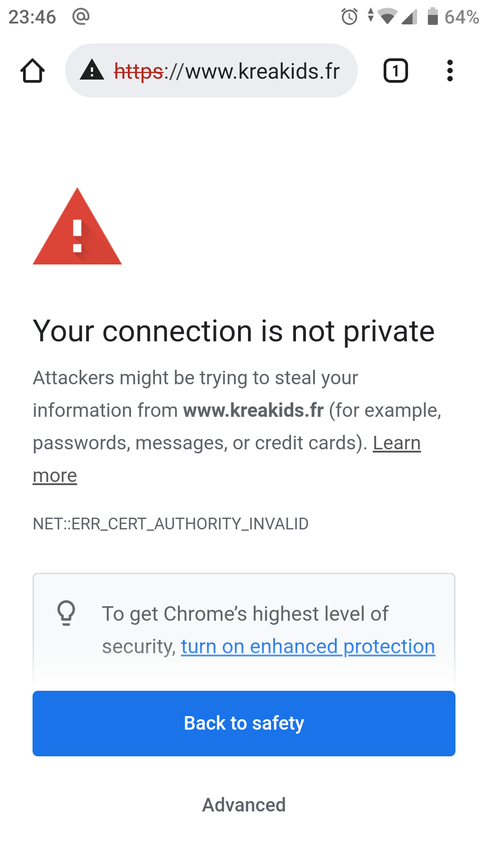Tap the Wi-Fi signal status icon

point(387,17)
